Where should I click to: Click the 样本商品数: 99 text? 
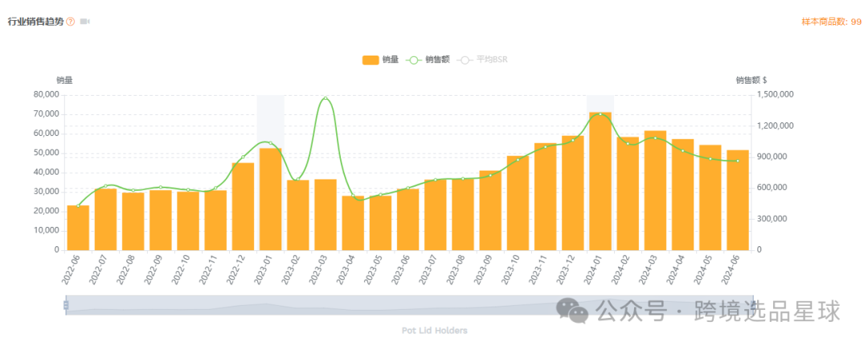coord(832,22)
